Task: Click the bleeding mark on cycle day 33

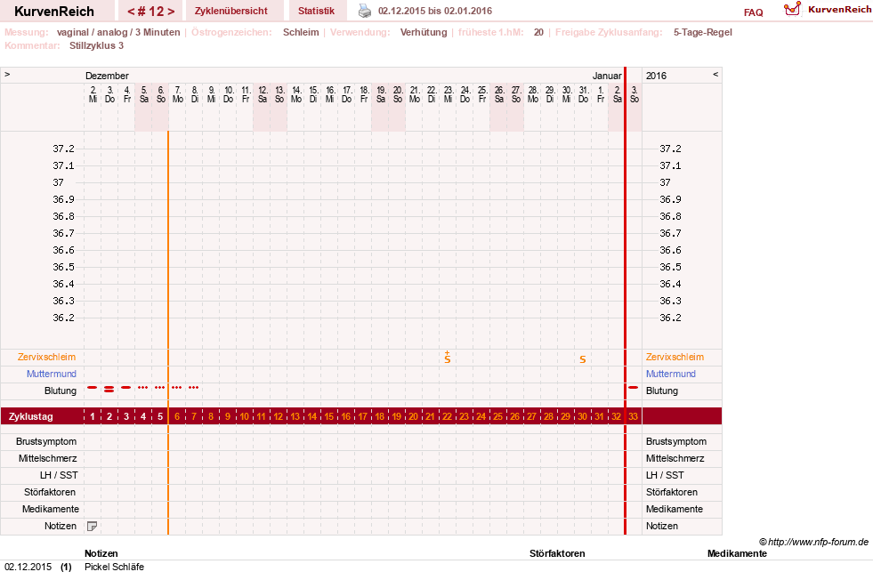Action: (x=633, y=387)
